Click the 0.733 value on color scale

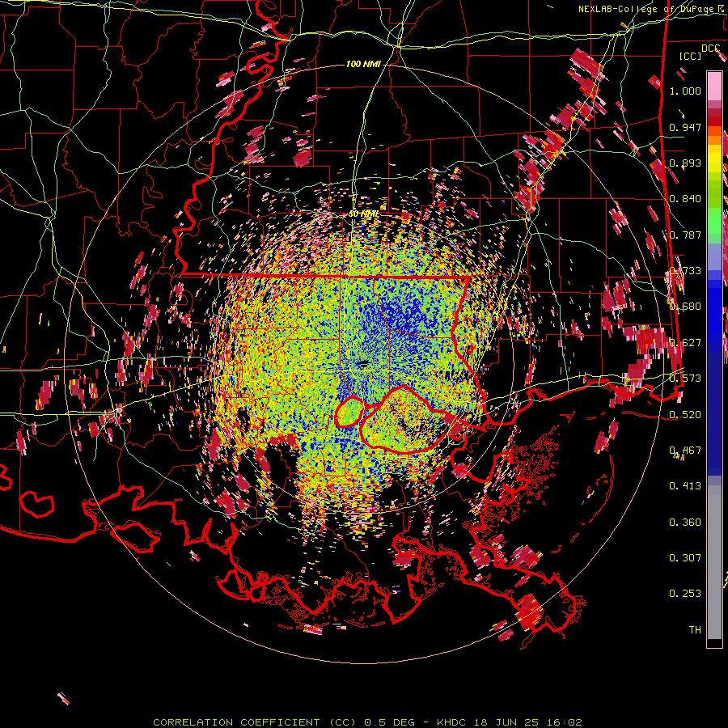pos(685,271)
